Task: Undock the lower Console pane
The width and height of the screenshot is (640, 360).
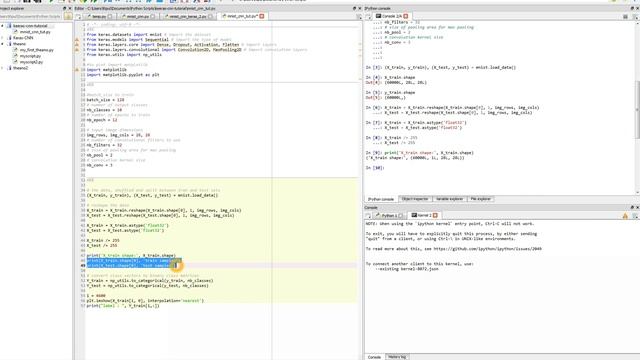Action: (x=632, y=207)
